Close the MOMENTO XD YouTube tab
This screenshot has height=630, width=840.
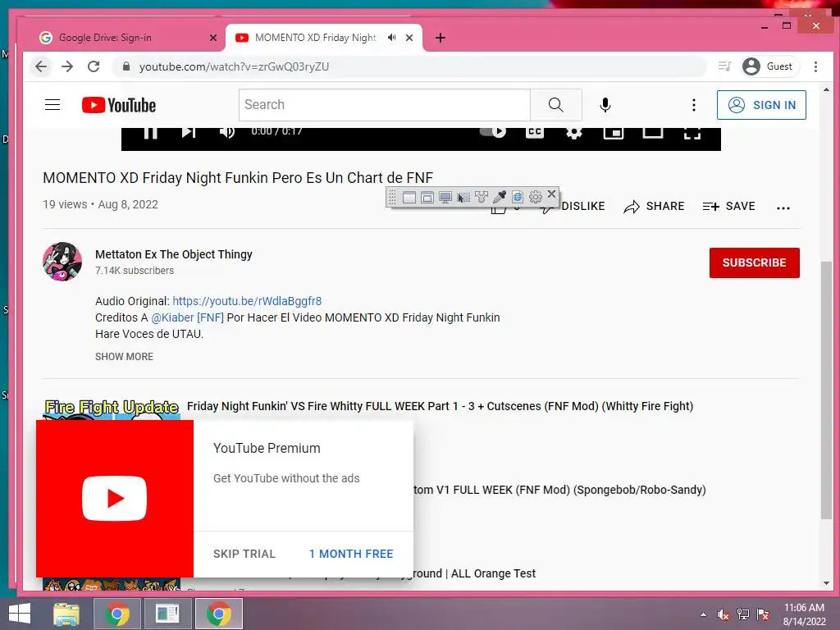[409, 38]
